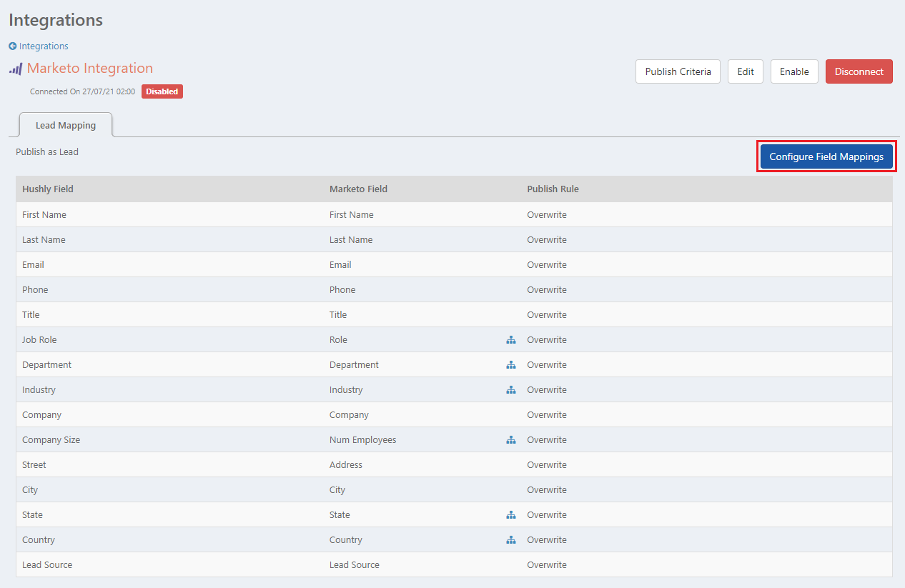Image resolution: width=905 pixels, height=588 pixels.
Task: Click the Hushly field Lead Source cell
Action: [x=47, y=565]
